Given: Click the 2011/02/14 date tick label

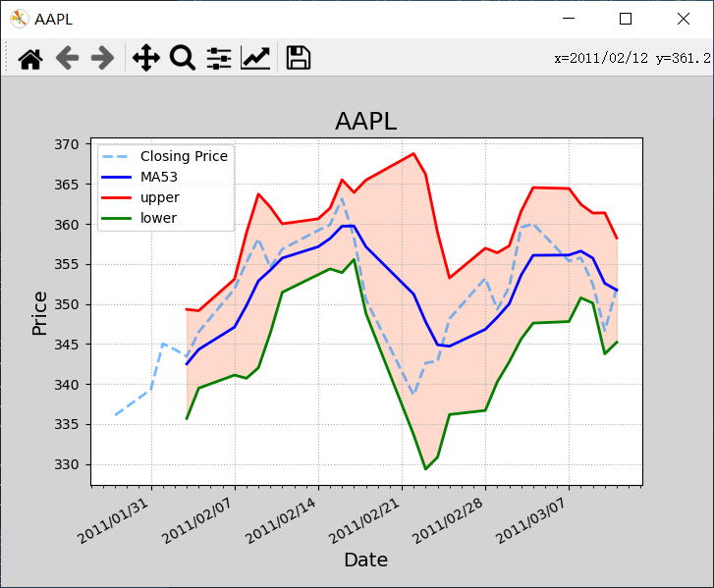Looking at the screenshot, I should click(280, 521).
